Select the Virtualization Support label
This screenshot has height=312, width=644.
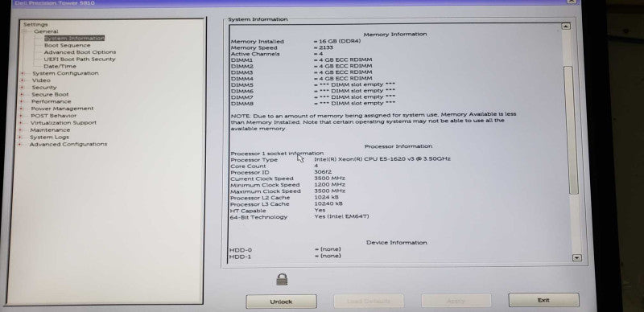pyautogui.click(x=64, y=123)
